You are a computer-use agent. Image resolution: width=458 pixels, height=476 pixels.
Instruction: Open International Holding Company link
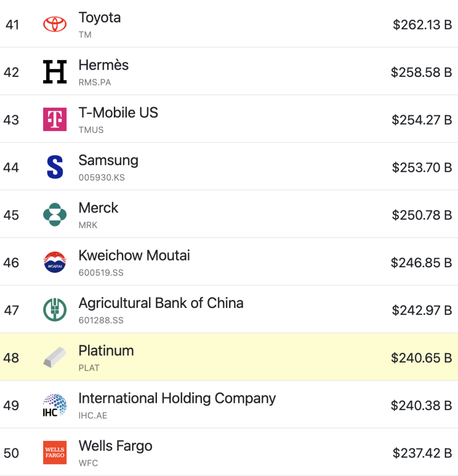tap(177, 399)
